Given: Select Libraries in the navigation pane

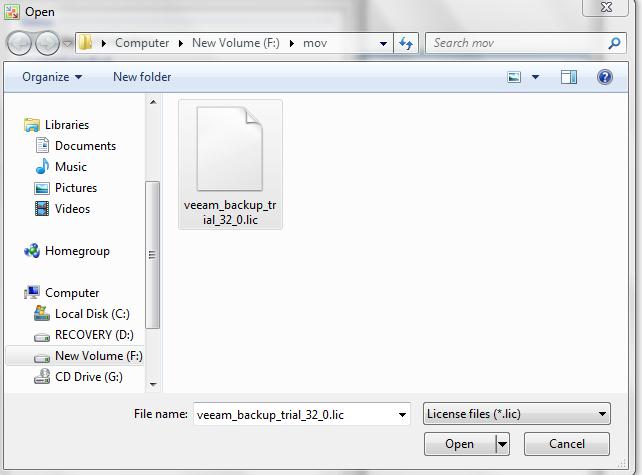Looking at the screenshot, I should click(x=67, y=124).
